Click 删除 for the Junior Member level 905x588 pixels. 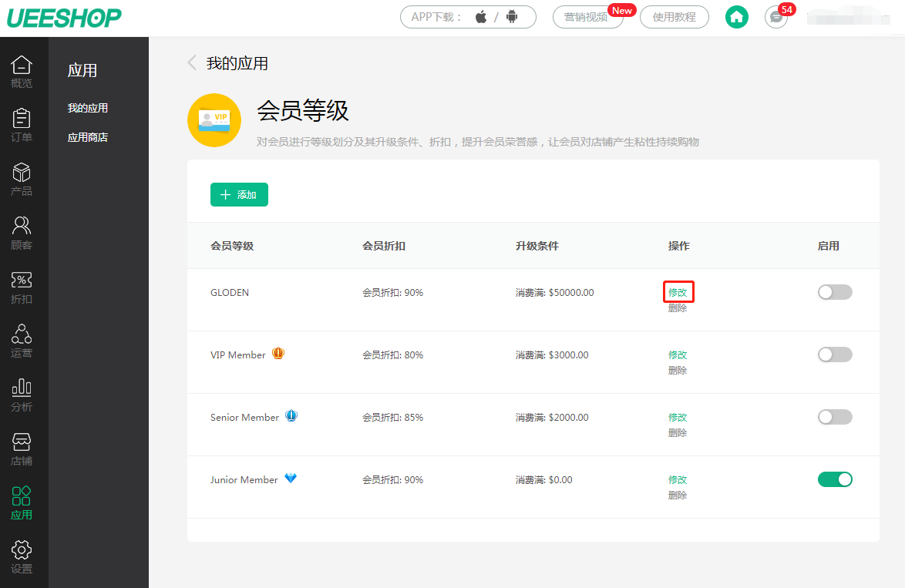678,495
